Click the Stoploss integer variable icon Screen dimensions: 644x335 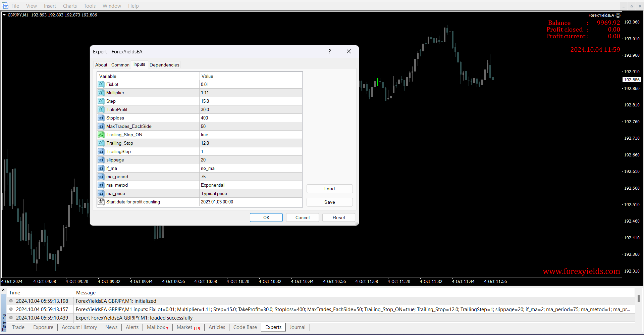pyautogui.click(x=101, y=118)
